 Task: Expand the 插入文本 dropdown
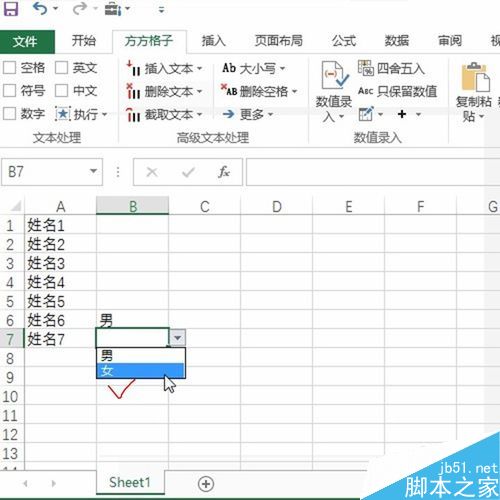click(x=200, y=69)
